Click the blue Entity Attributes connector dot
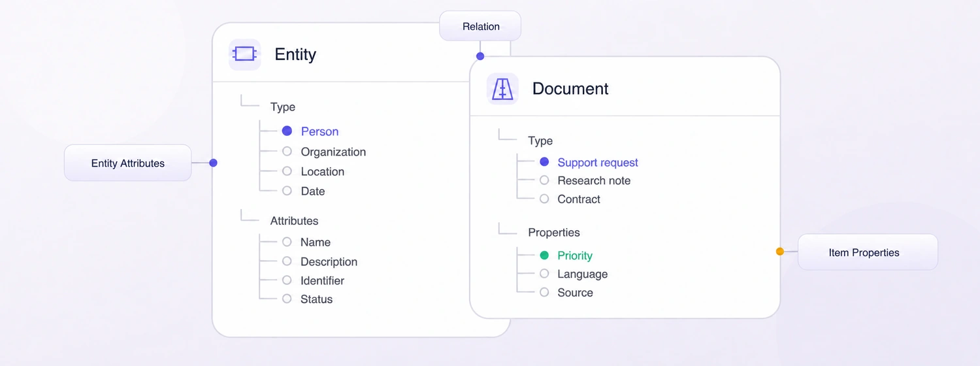Viewport: 980px width, 366px height. 213,163
